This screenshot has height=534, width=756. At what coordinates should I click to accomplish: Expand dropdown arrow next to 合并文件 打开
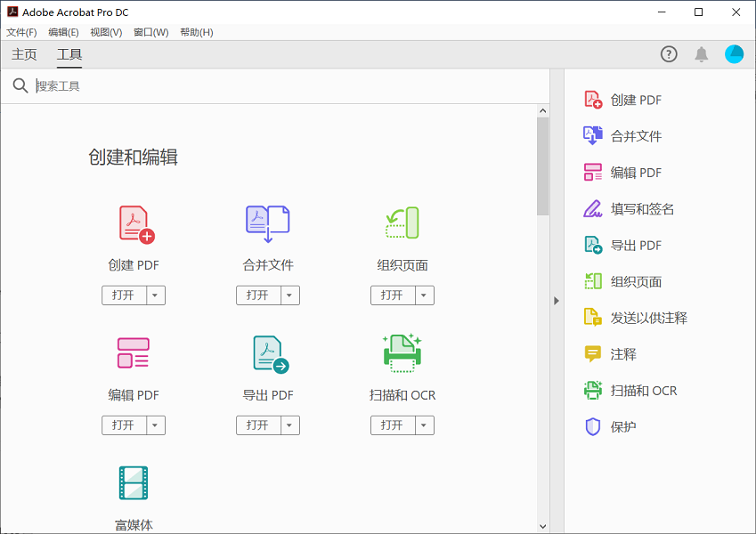click(289, 295)
